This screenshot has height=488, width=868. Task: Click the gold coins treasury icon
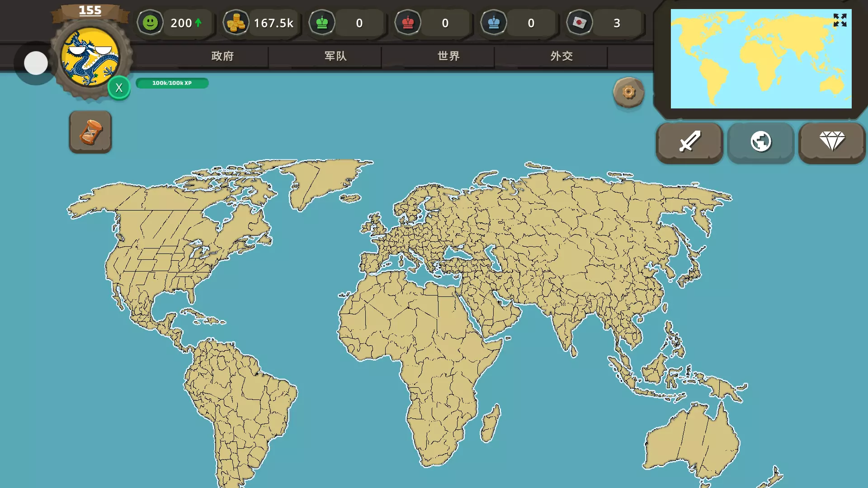point(236,23)
